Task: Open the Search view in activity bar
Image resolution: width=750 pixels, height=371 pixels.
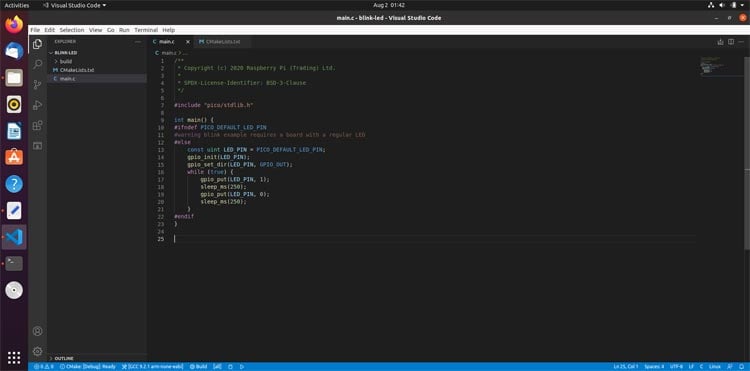Action: (37, 64)
